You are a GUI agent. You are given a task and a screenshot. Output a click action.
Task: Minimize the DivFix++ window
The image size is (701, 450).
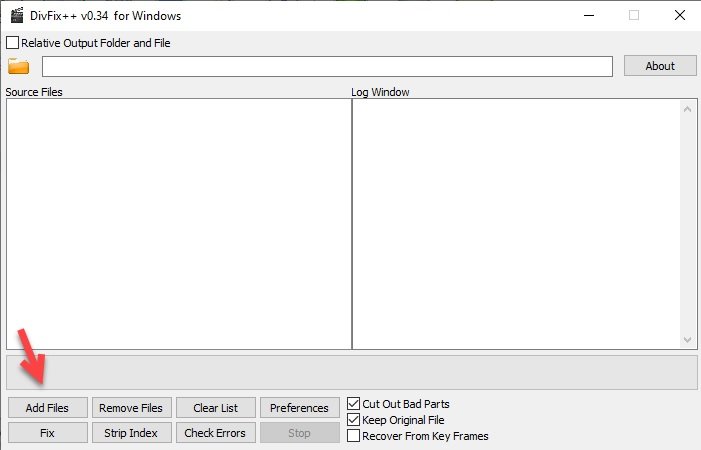[589, 15]
